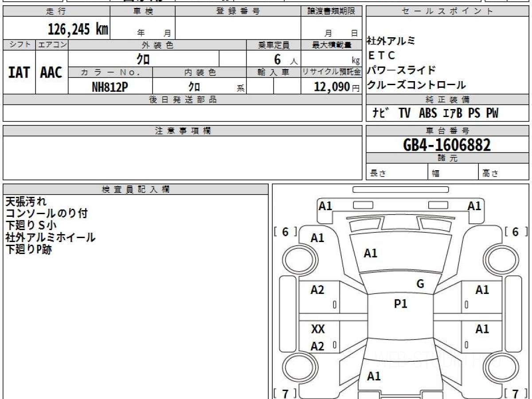Image resolution: width=532 pixels, height=399 pixels.
Task: Click the 後日発送部品 header bar
Action: (183, 100)
